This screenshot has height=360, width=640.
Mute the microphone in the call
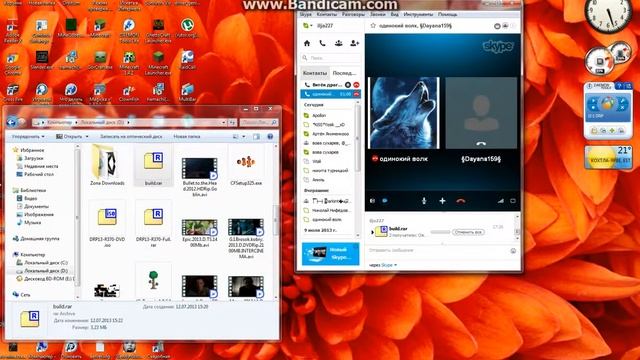(424, 201)
